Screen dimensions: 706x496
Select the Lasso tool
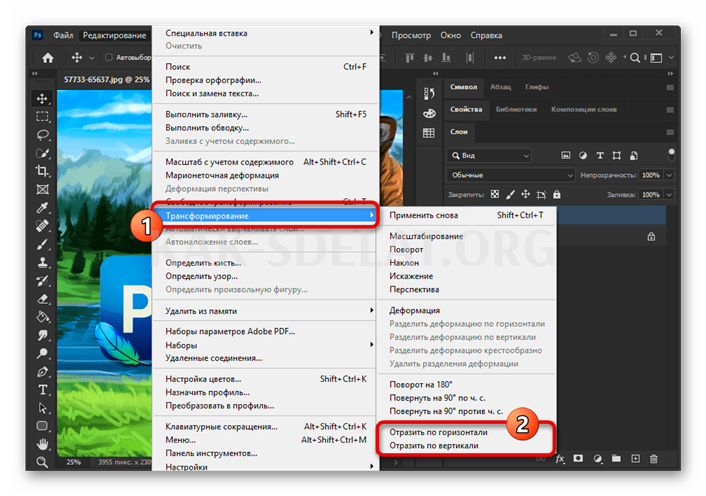[42, 135]
